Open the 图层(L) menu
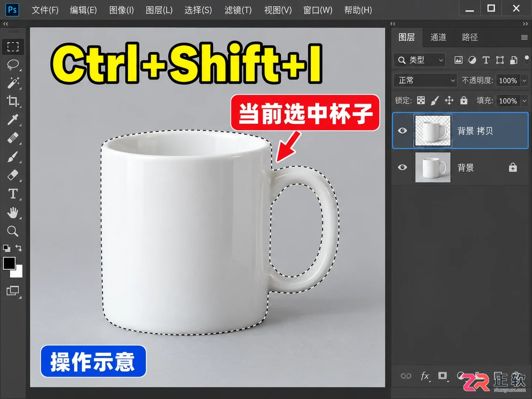Image resolution: width=532 pixels, height=399 pixels. pyautogui.click(x=159, y=10)
